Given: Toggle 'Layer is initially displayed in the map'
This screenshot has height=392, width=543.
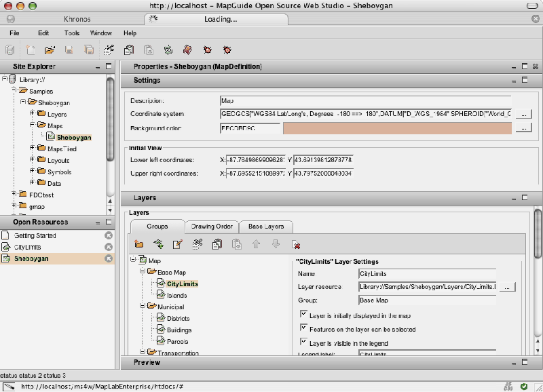Looking at the screenshot, I should pos(303,315).
